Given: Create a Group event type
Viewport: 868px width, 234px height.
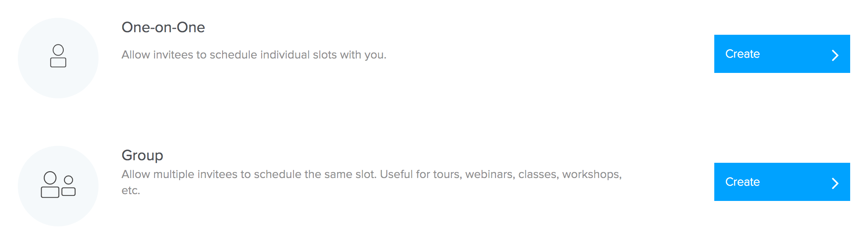Looking at the screenshot, I should coord(782,182).
